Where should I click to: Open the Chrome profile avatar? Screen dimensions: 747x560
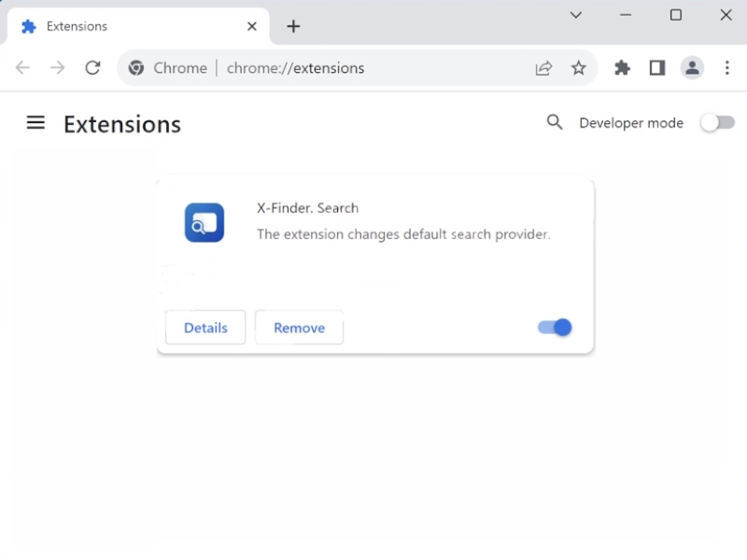point(692,68)
